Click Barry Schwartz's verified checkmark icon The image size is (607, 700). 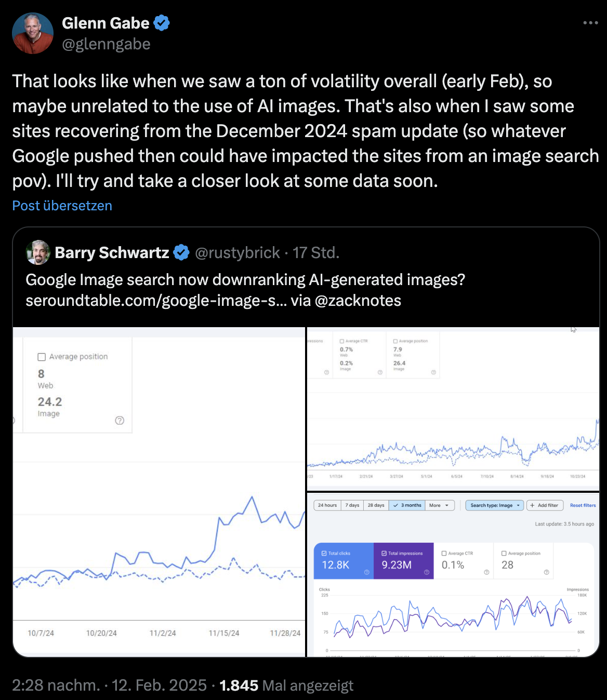click(181, 252)
